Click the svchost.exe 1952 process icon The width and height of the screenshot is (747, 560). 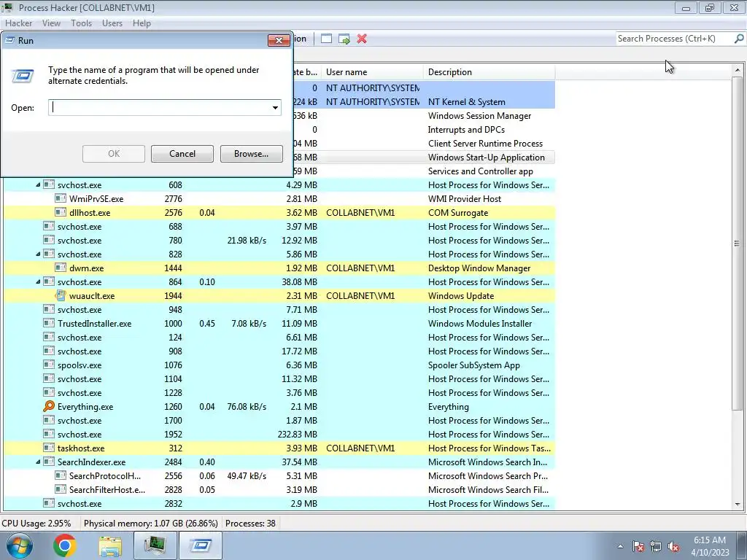pos(49,435)
